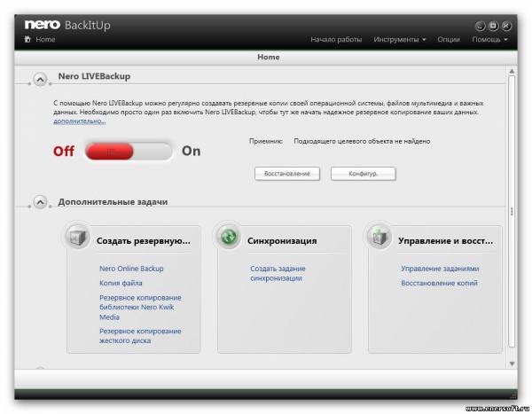
Task: Click the Подходящего целевого объекта не найдено text
Action: click(x=362, y=141)
